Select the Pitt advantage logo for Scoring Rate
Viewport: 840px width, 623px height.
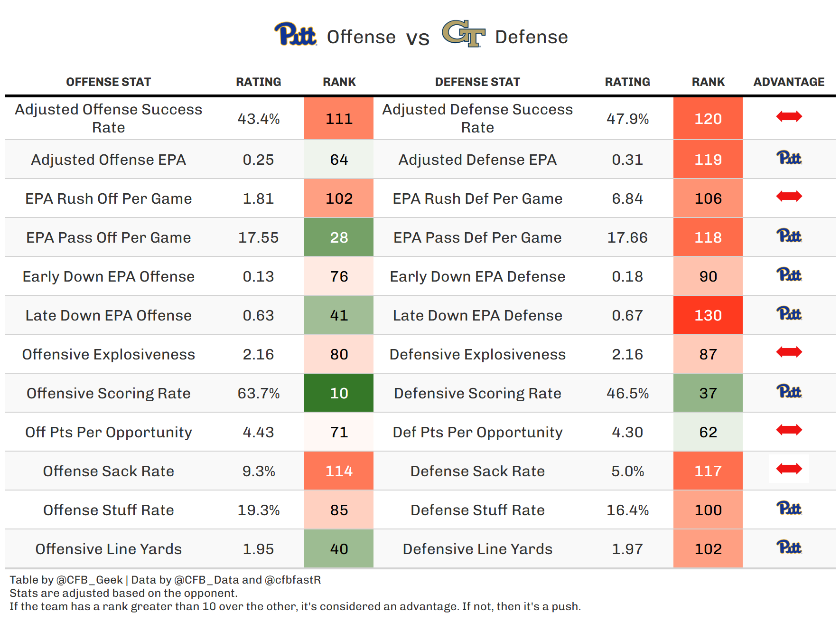tap(789, 392)
